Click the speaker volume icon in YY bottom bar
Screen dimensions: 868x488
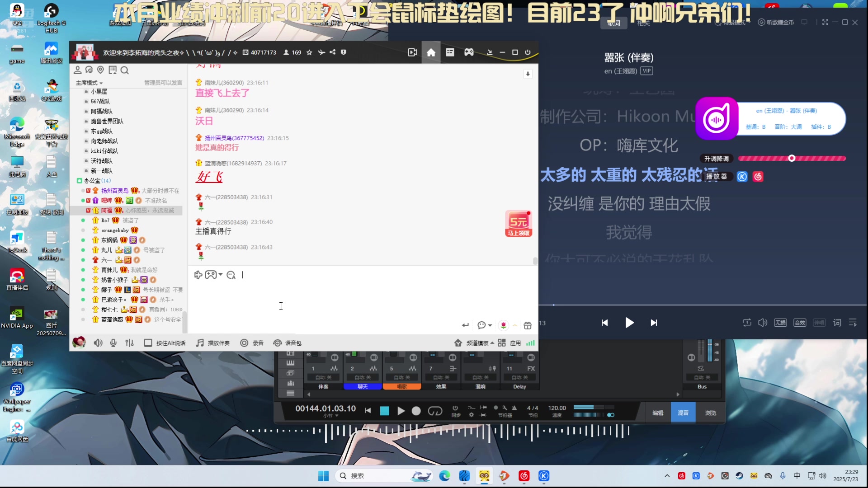click(98, 343)
